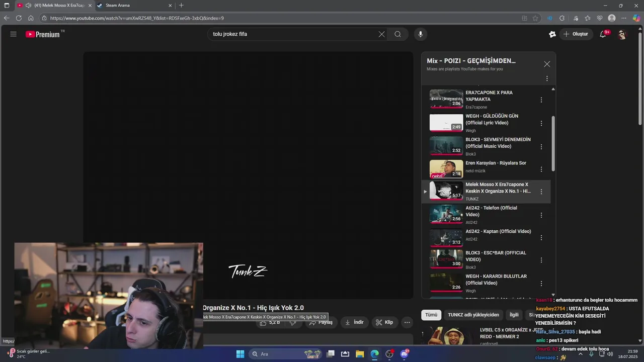Clear the search box with X icon
Image resolution: width=644 pixels, height=362 pixels.
click(x=381, y=34)
